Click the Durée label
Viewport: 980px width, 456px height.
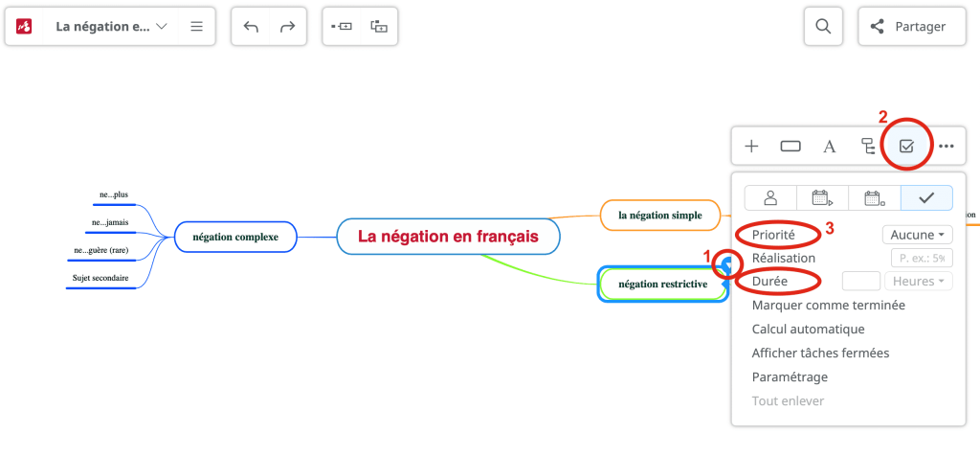[769, 282]
